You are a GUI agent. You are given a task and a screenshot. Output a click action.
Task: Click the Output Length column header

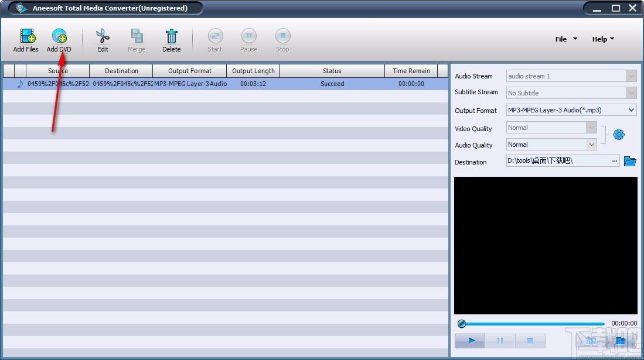253,71
